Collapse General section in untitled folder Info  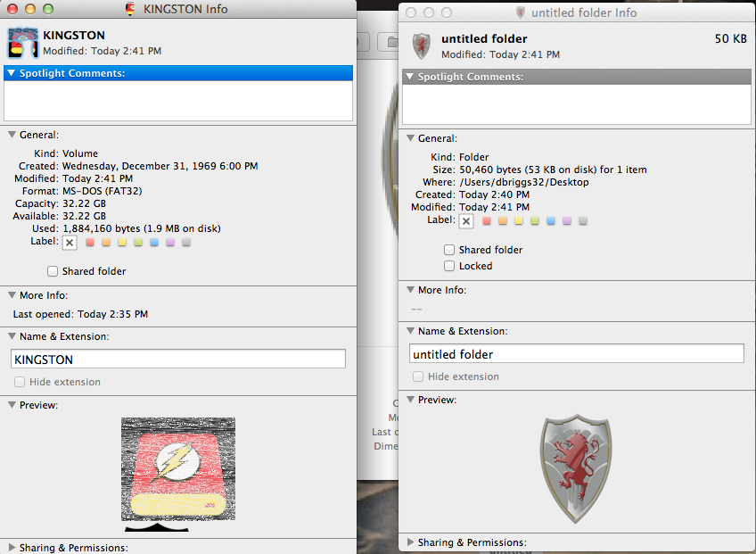point(411,138)
